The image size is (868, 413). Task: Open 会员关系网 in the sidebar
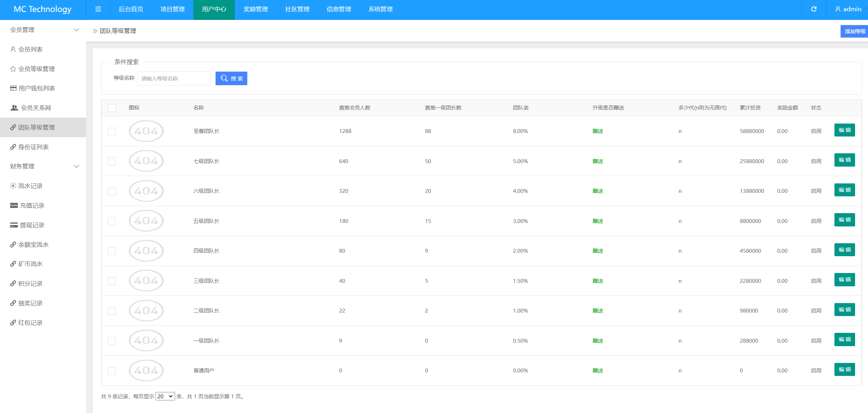(36, 108)
